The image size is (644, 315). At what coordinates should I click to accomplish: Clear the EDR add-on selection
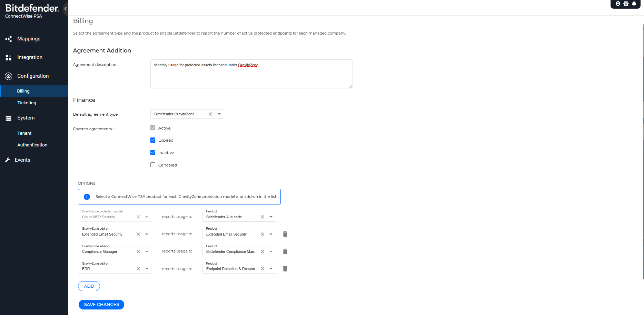138,269
